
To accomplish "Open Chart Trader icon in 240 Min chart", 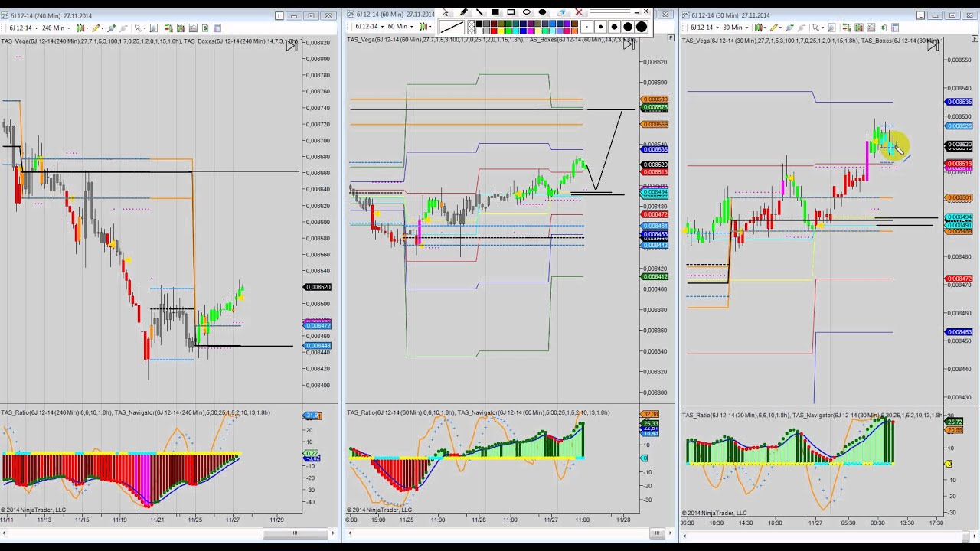I will (168, 28).
